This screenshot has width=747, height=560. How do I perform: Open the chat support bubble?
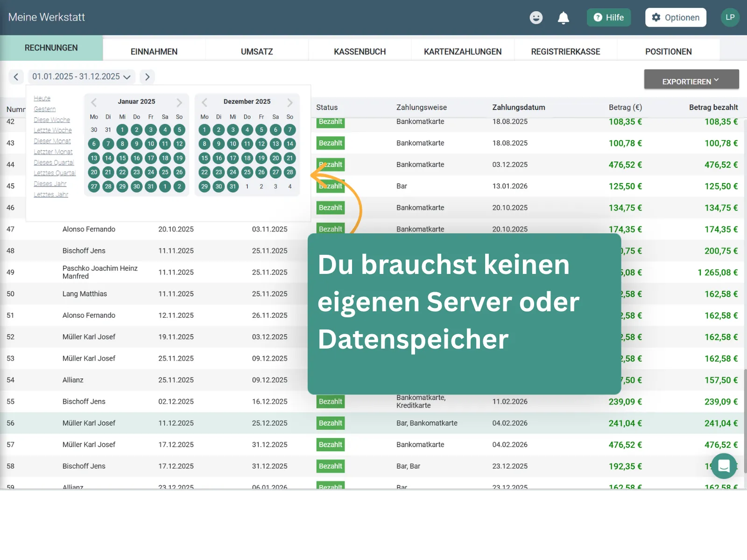point(724,466)
